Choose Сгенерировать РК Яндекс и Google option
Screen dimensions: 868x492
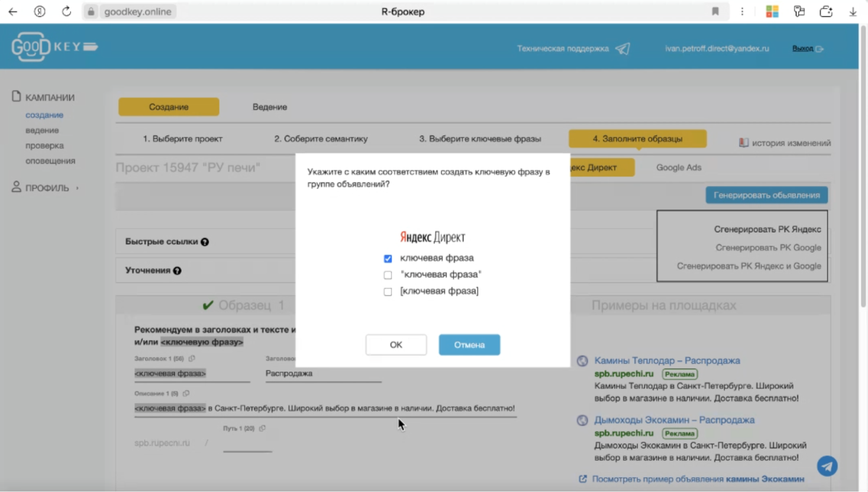[749, 266]
